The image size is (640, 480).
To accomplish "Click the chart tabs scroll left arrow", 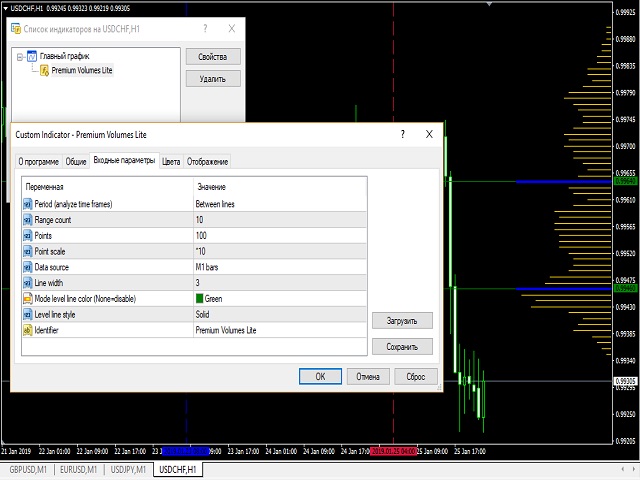I will coord(622,469).
